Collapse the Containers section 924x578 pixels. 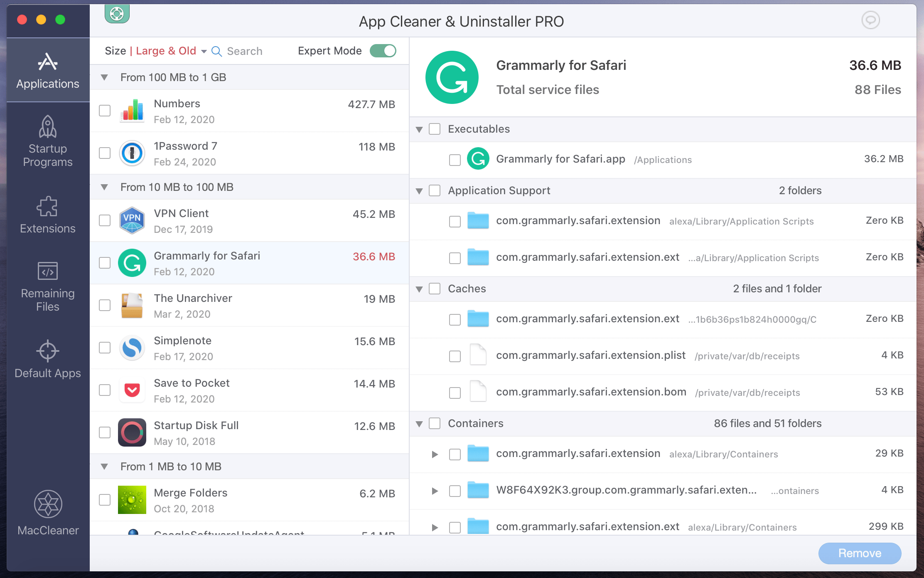click(419, 424)
